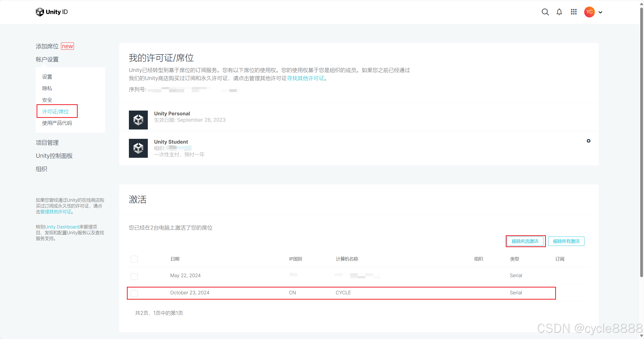Check the October 23, 2024 activation
Viewport: 644px width, 339px height.
134,293
